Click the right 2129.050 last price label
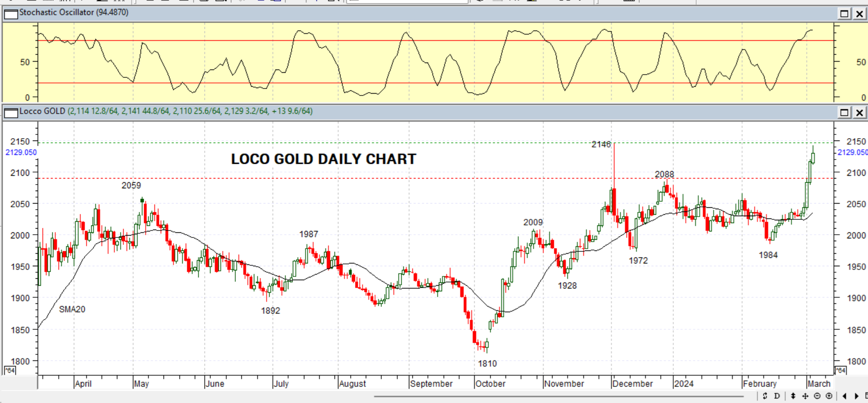The width and height of the screenshot is (868, 403). click(852, 153)
